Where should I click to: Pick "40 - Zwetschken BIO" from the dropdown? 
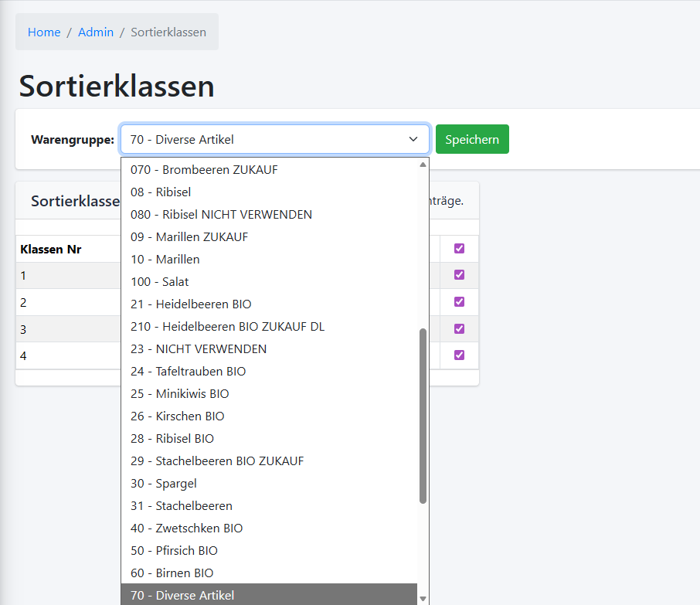pos(186,528)
